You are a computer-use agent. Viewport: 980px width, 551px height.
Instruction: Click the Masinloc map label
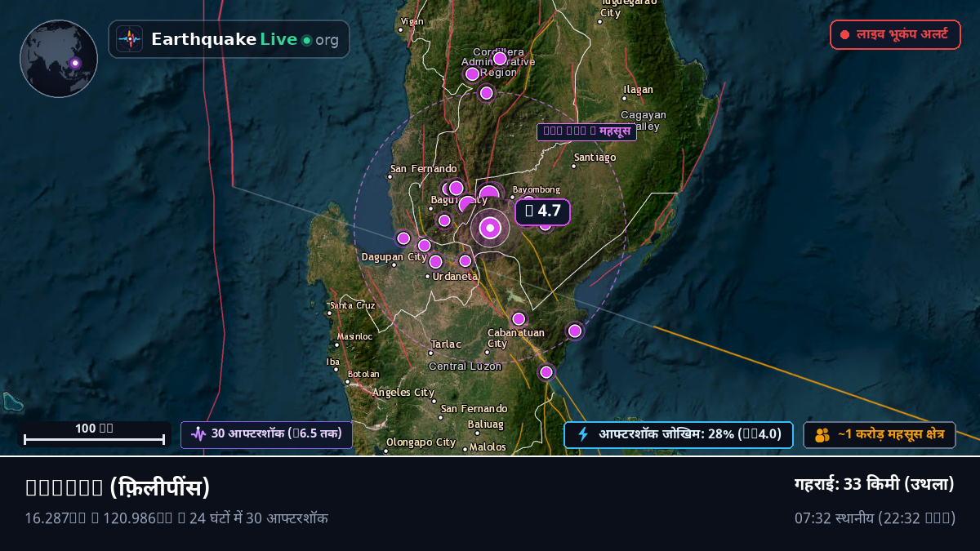point(354,336)
